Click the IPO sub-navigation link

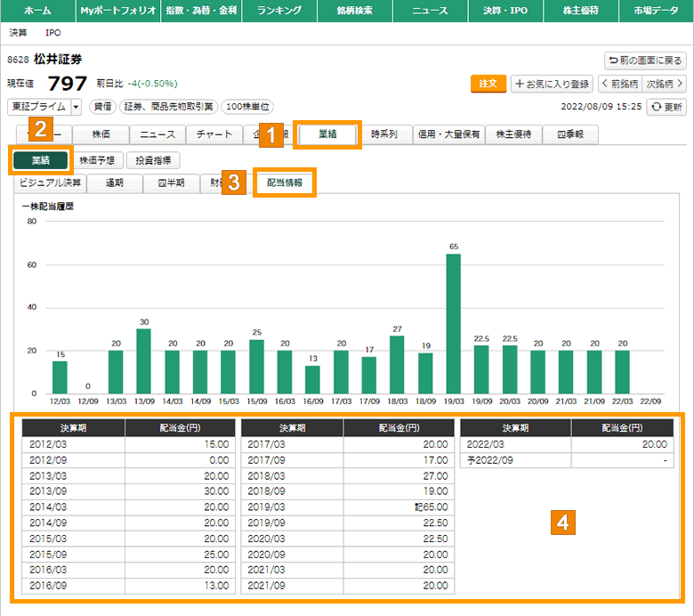(53, 33)
